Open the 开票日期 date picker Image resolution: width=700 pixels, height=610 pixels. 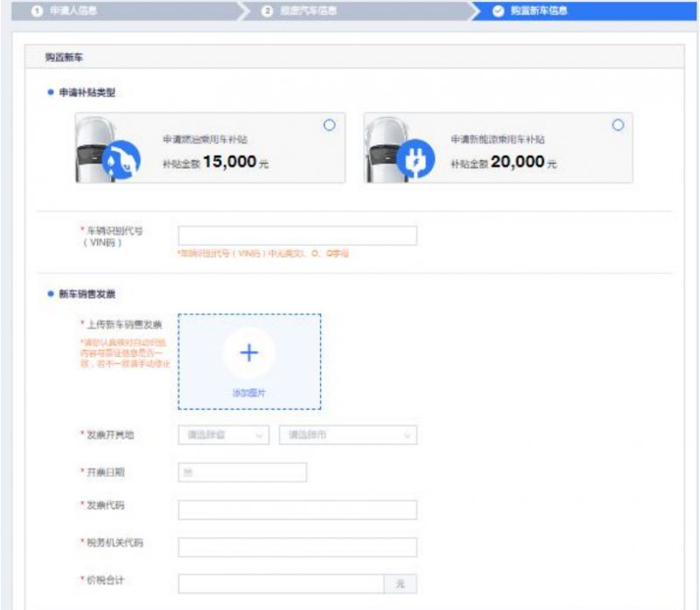click(x=242, y=473)
